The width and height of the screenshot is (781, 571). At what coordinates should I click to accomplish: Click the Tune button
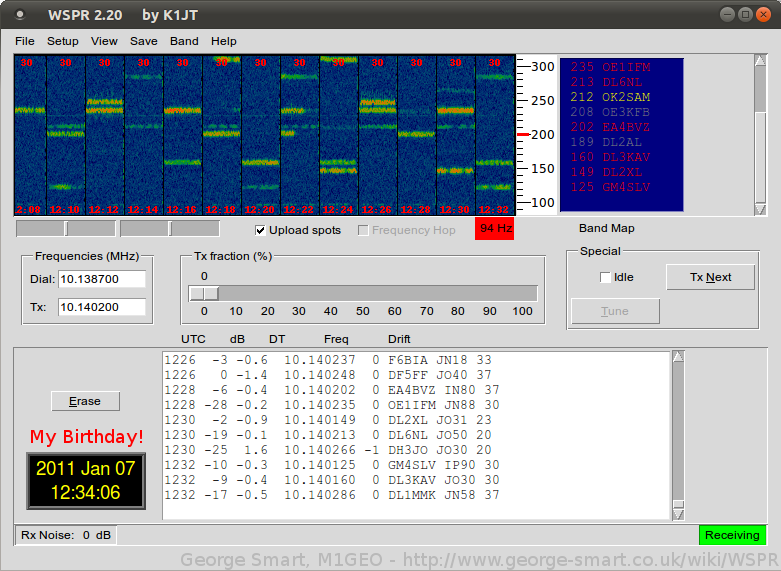615,311
